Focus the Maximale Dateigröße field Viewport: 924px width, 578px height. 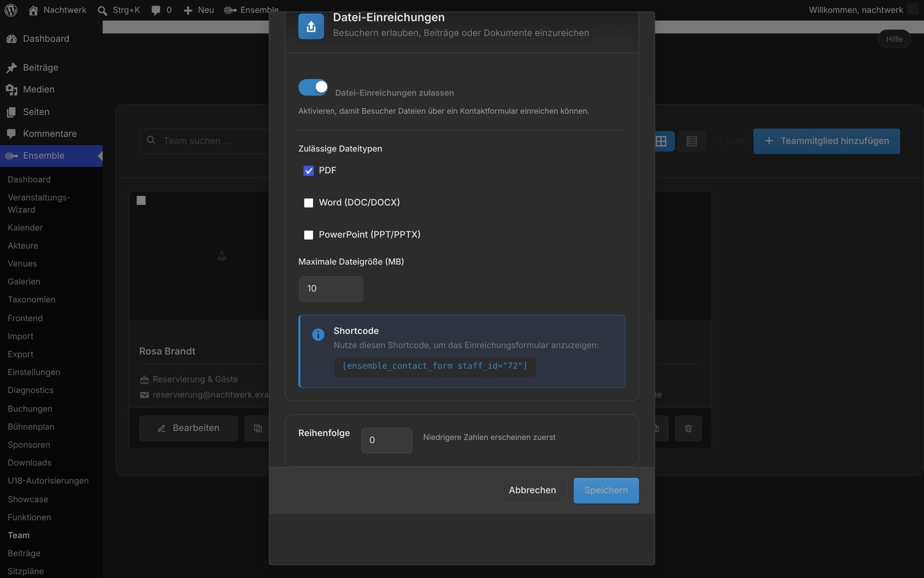pyautogui.click(x=331, y=288)
